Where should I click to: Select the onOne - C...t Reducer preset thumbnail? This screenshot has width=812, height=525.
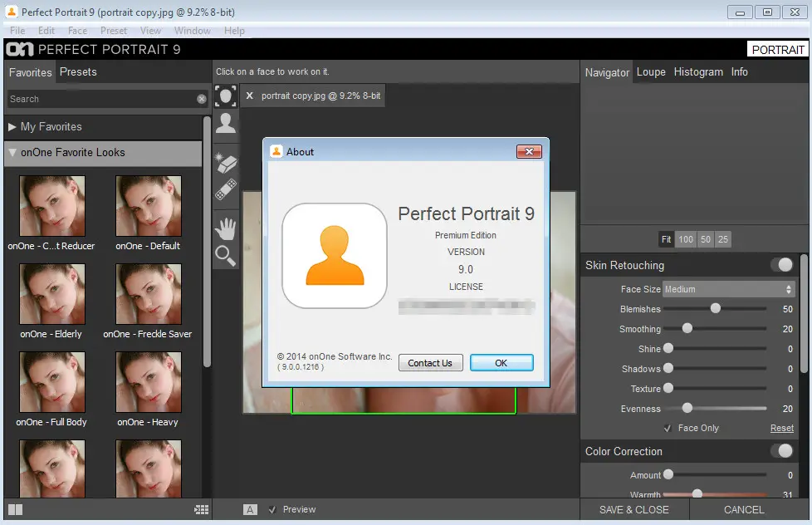click(52, 206)
